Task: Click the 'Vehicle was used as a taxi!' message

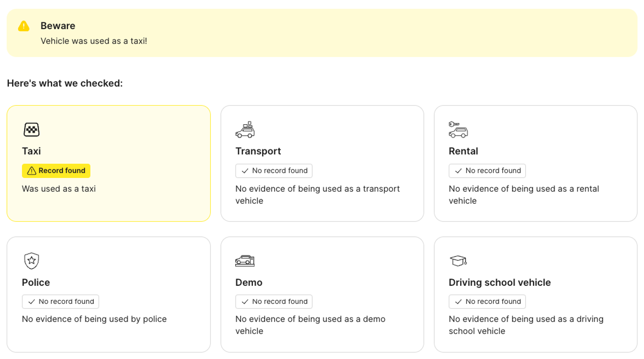Action: pyautogui.click(x=94, y=41)
